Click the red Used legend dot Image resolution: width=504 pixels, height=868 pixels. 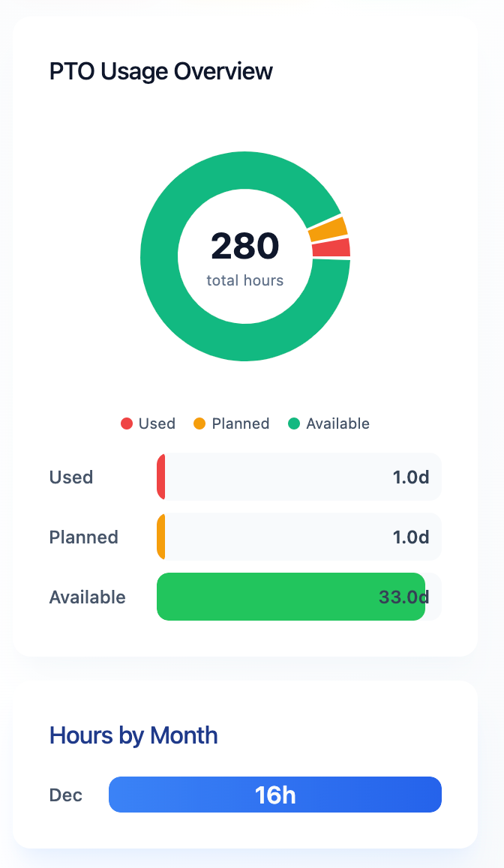(127, 424)
